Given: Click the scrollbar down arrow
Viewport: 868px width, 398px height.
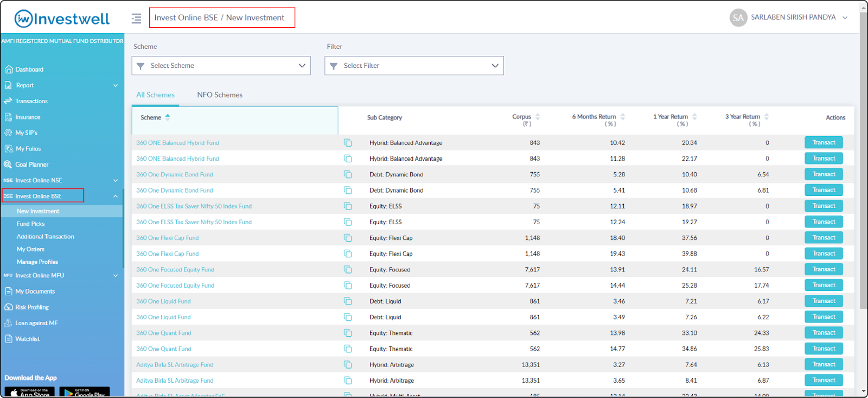Looking at the screenshot, I should coord(863,391).
